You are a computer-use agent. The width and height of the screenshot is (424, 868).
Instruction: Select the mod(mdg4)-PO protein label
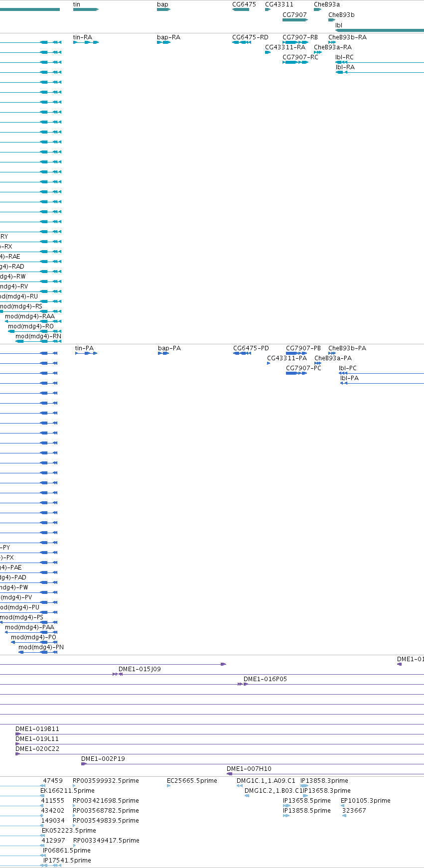click(33, 637)
